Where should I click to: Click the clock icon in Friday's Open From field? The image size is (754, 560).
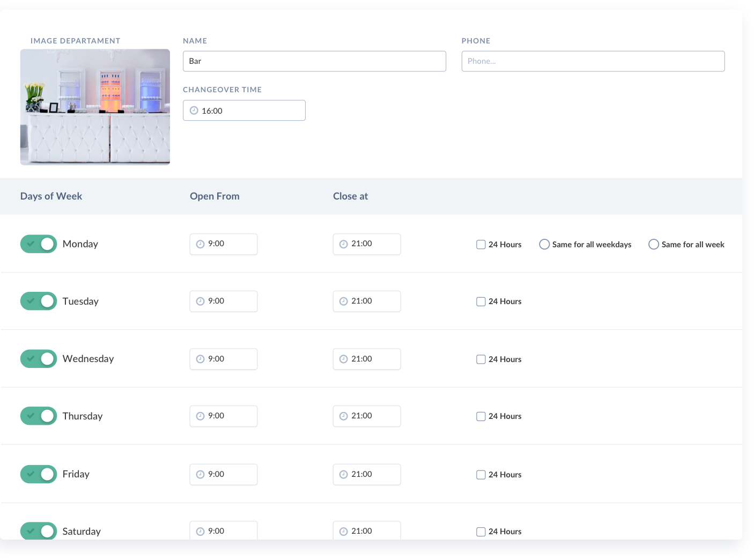tap(200, 475)
